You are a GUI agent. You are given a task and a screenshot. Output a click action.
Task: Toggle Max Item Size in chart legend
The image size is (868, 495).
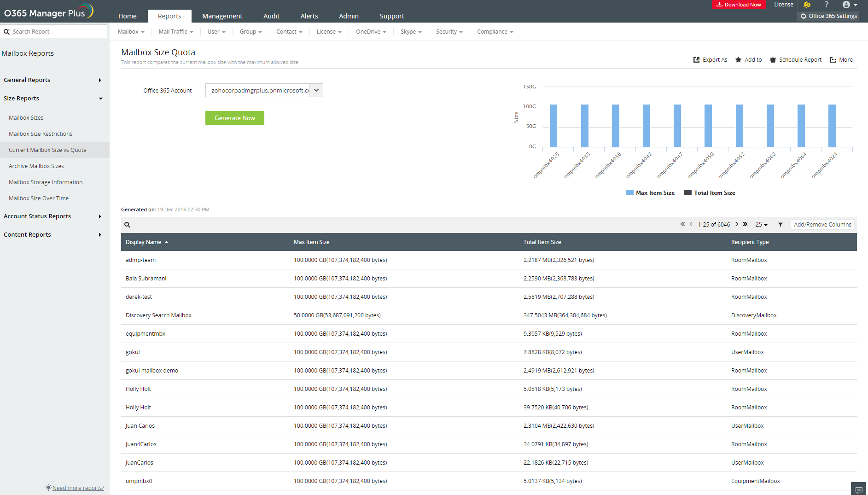650,192
